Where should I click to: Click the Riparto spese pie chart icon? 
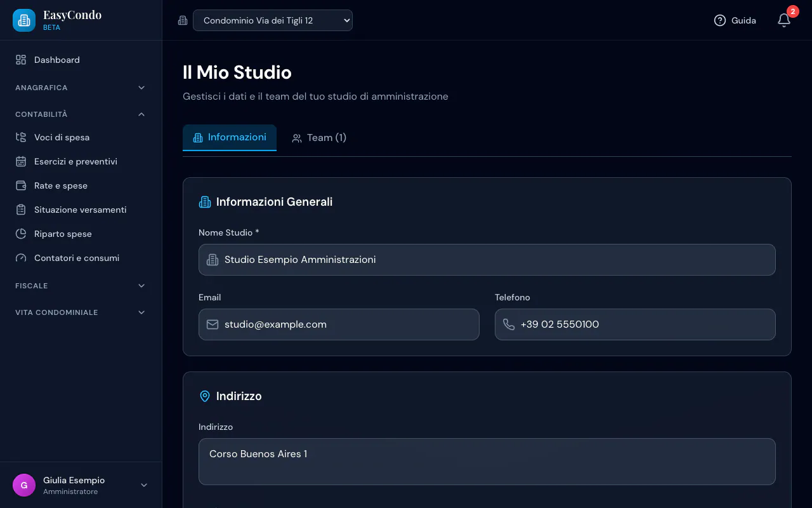point(21,234)
